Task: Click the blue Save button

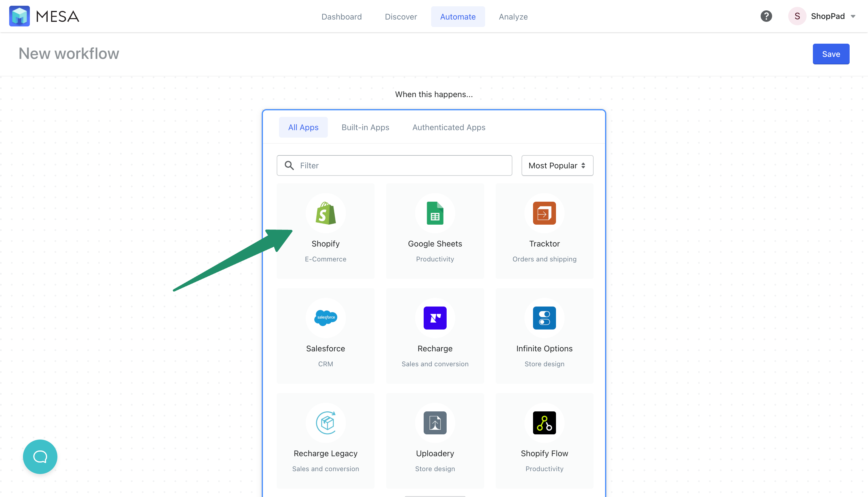Action: [x=831, y=54]
